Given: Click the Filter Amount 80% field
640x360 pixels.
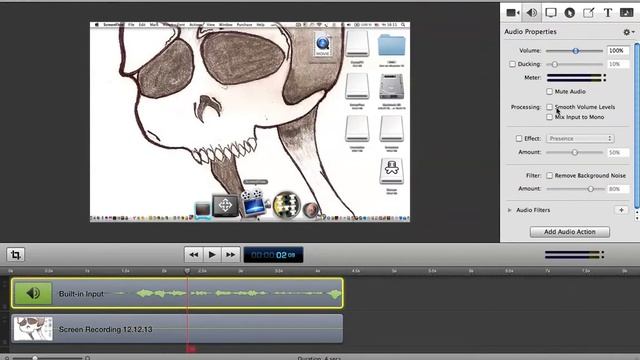Looking at the screenshot, I should [618, 189].
